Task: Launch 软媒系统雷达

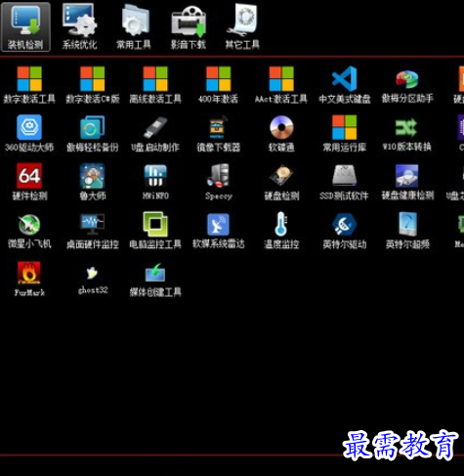Action: [x=218, y=231]
